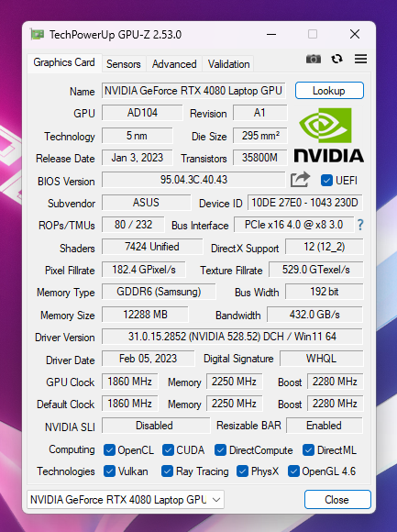Click the Texture Fillrate field 529.0 GTexel/s
The height and width of the screenshot is (532, 397).
coord(316,270)
